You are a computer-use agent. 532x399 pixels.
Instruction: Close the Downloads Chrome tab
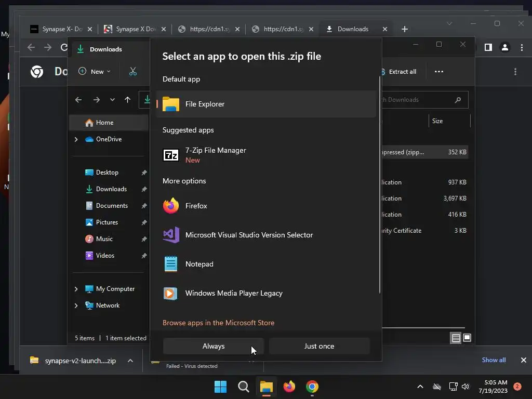[x=385, y=29]
